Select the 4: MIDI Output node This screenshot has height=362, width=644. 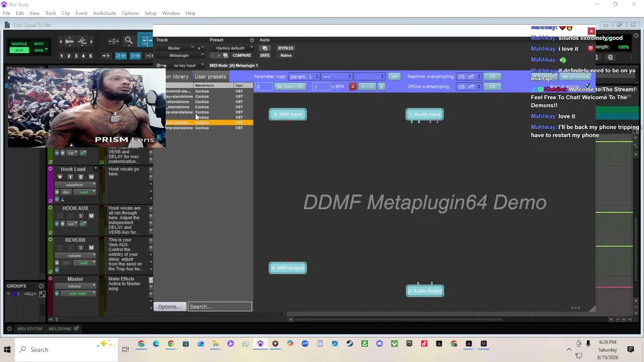tap(288, 267)
